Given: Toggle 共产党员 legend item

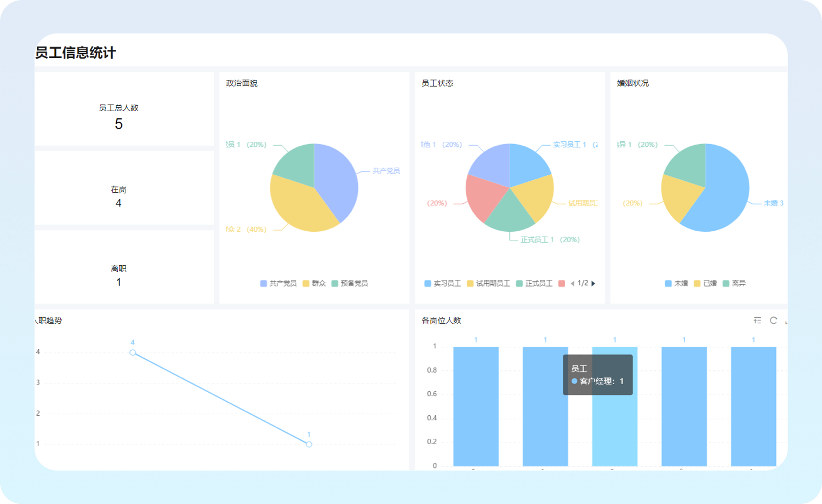Looking at the screenshot, I should (x=278, y=283).
